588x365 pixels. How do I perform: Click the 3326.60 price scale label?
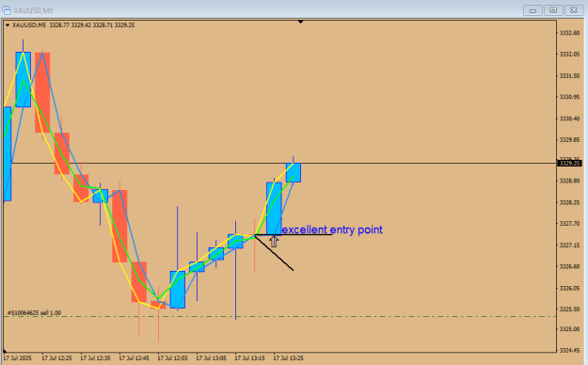tap(569, 266)
